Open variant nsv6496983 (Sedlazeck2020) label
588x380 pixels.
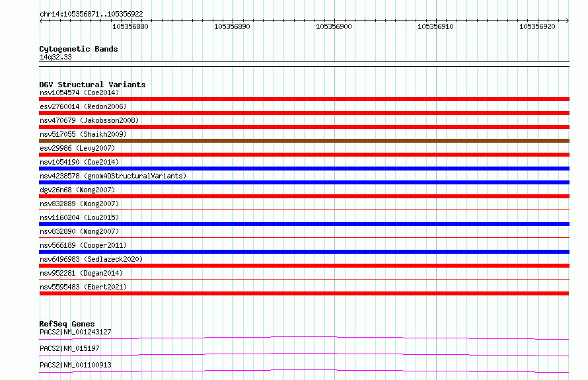tap(91, 259)
